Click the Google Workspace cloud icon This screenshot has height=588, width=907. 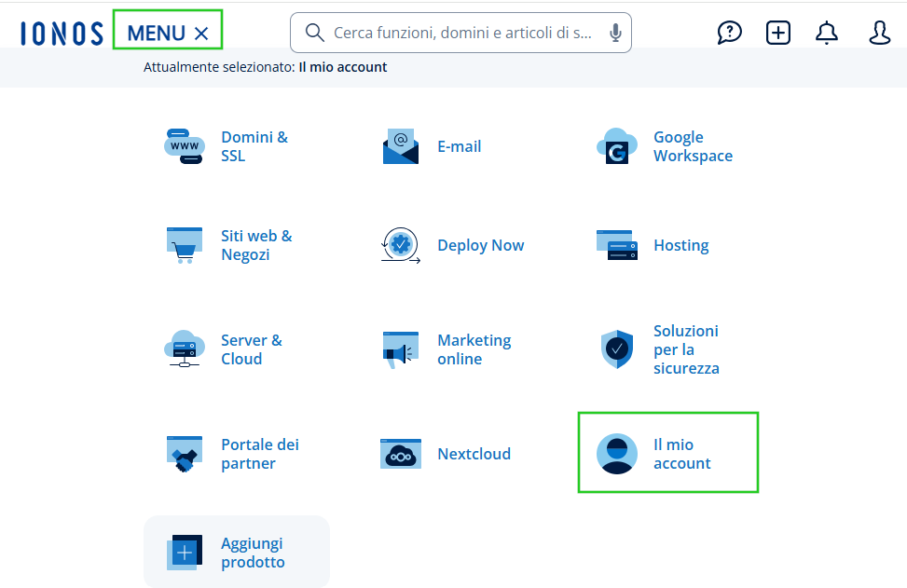pos(616,146)
